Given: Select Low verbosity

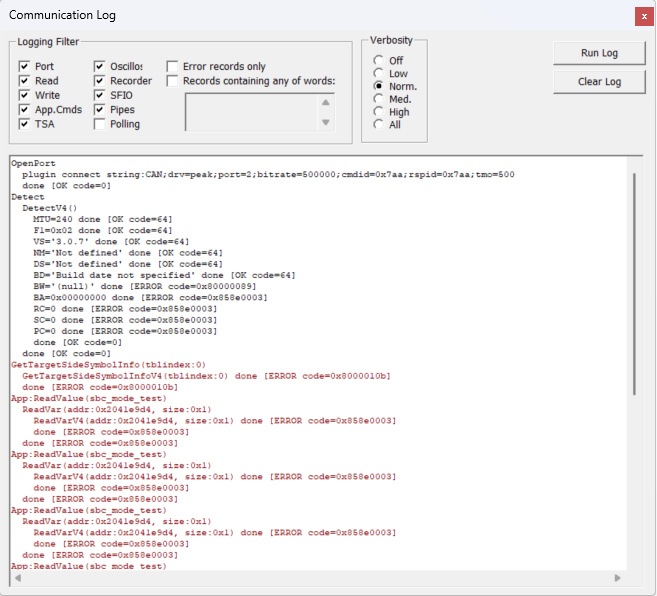Looking at the screenshot, I should 378,73.
